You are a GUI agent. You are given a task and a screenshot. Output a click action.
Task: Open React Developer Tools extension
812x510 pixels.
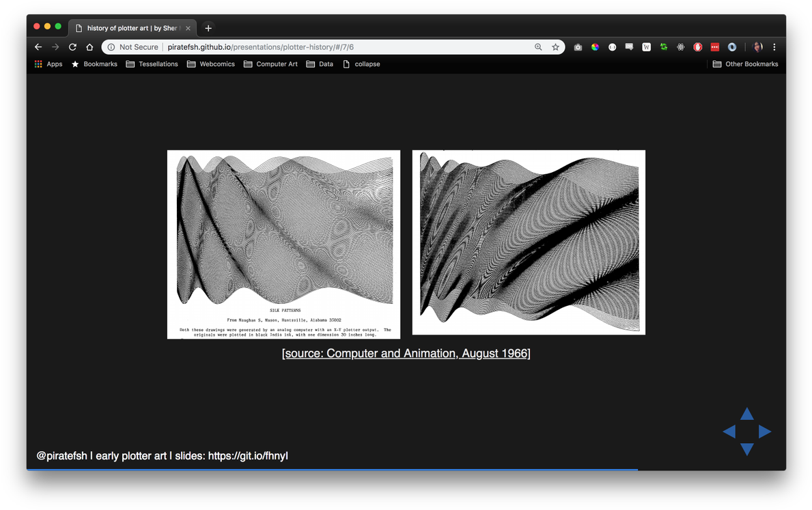[680, 47]
